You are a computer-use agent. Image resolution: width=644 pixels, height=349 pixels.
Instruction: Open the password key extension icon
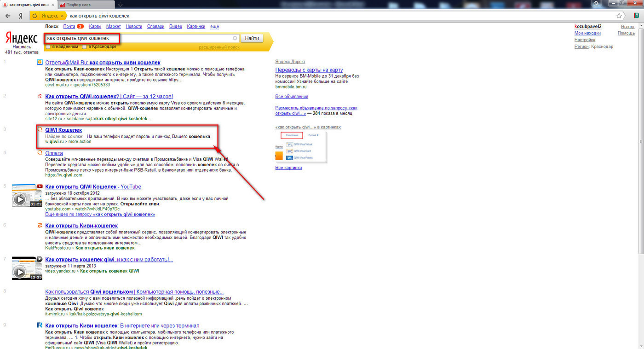[637, 16]
